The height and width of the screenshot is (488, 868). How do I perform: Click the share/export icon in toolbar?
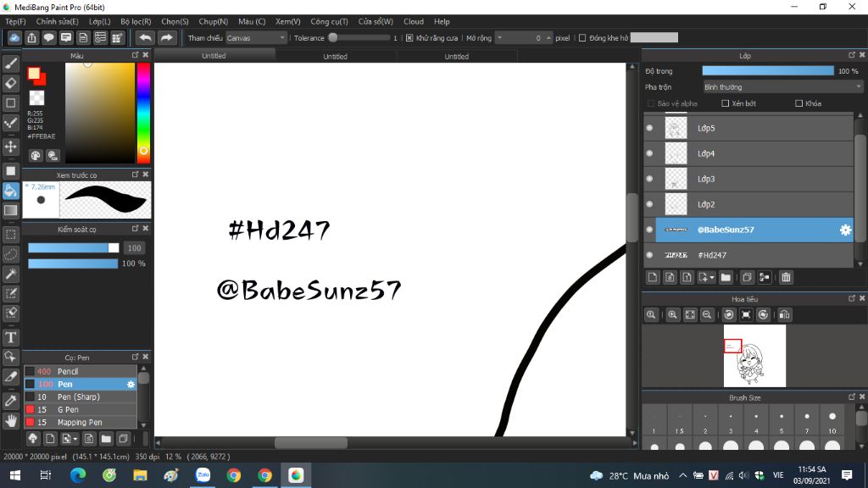click(31, 37)
